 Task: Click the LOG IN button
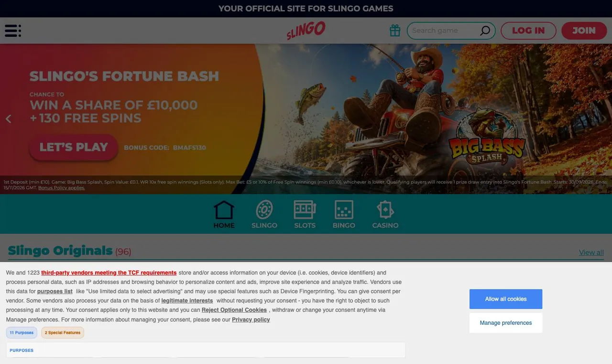528,31
